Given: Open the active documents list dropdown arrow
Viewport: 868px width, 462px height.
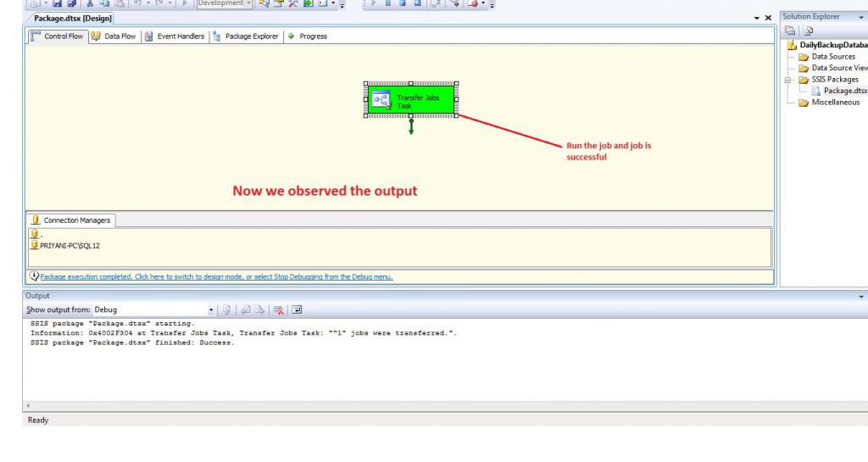Looking at the screenshot, I should point(756,18).
